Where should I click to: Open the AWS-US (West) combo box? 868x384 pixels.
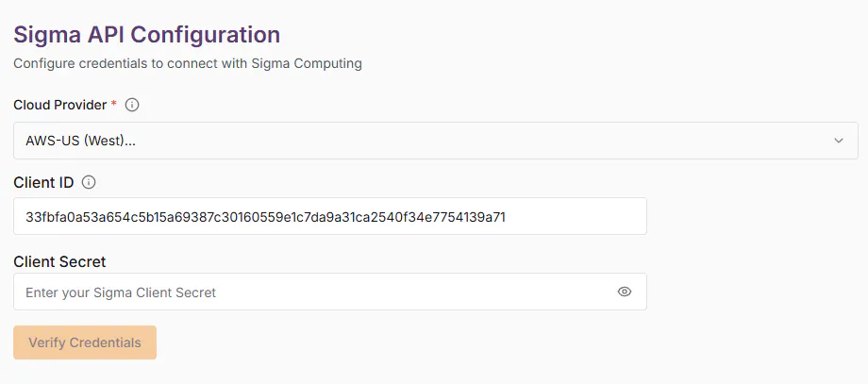click(436, 141)
